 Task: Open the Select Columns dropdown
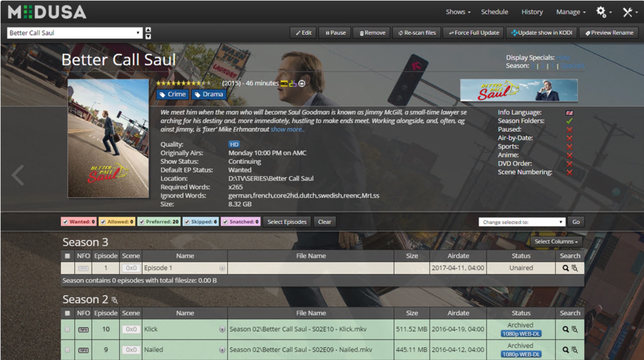point(556,242)
